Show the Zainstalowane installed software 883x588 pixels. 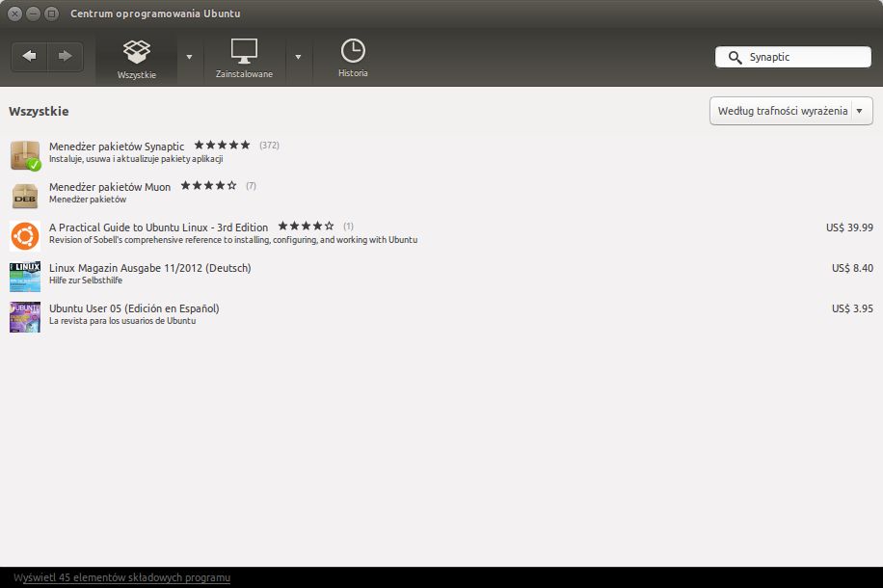pos(244,59)
